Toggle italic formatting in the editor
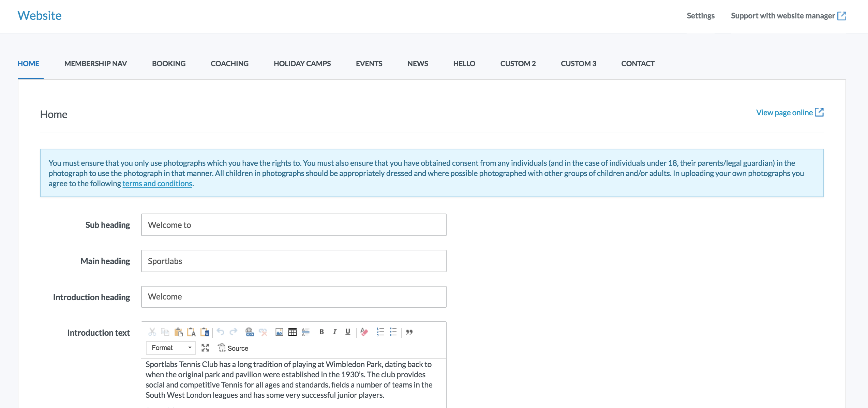The image size is (868, 408). tap(334, 332)
